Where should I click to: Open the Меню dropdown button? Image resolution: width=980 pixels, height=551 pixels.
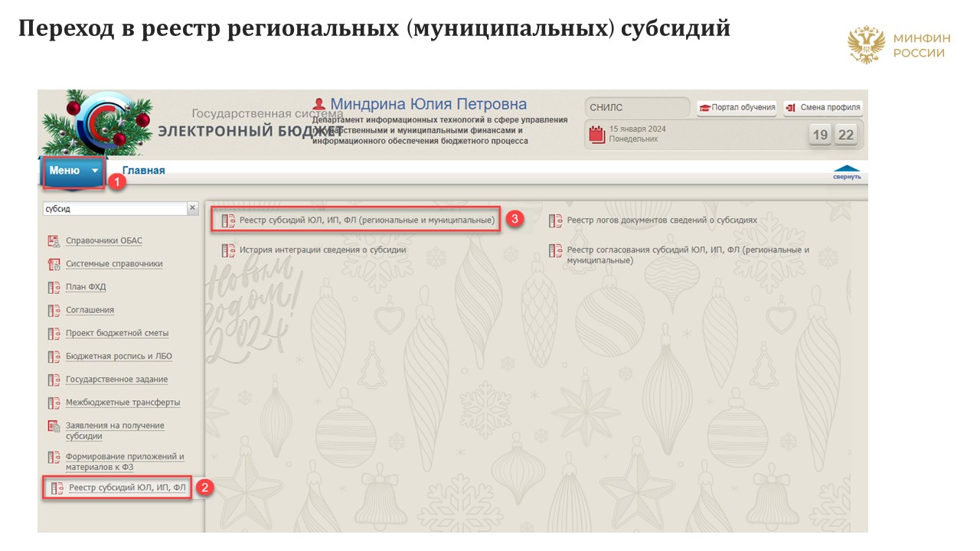pos(73,171)
